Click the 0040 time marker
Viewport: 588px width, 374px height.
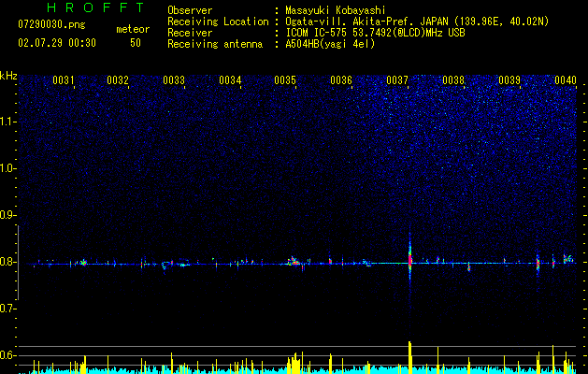tap(566, 80)
